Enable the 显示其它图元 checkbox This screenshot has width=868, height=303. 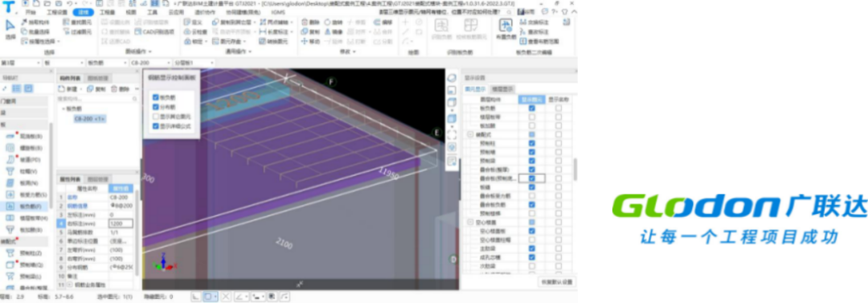pyautogui.click(x=156, y=117)
